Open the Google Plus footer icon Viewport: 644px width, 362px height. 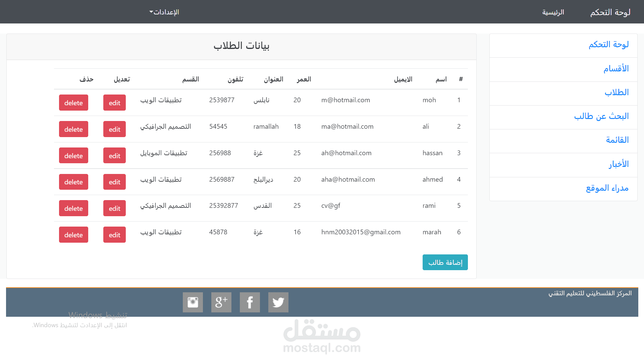pos(221,302)
